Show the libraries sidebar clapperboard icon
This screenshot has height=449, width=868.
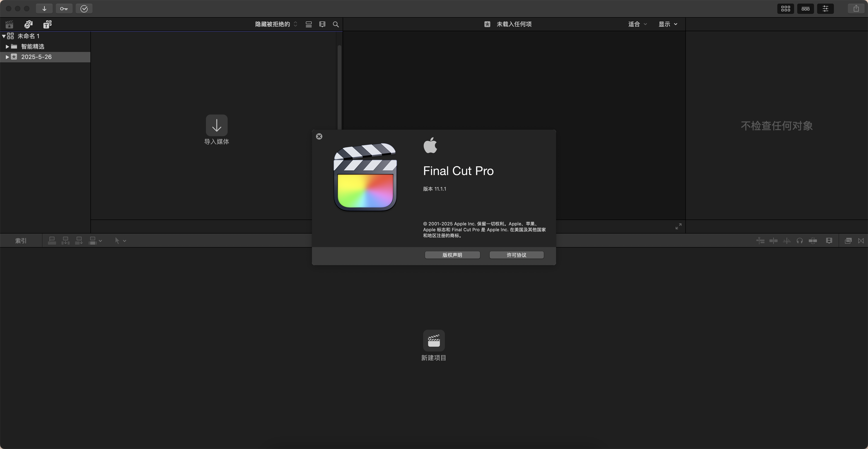[9, 24]
